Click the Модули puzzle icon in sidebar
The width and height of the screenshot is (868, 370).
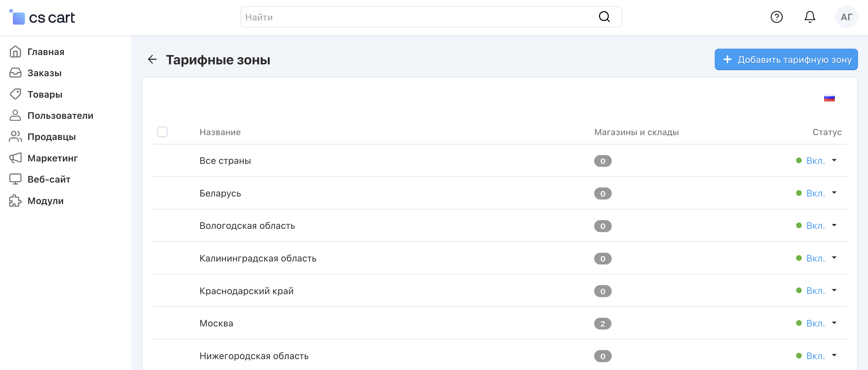point(15,201)
